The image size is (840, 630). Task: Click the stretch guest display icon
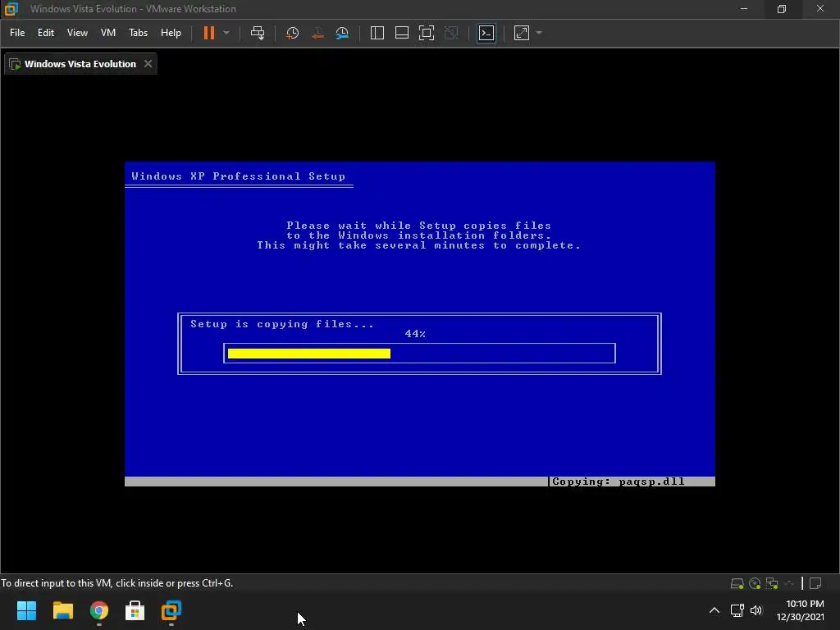[x=522, y=33]
